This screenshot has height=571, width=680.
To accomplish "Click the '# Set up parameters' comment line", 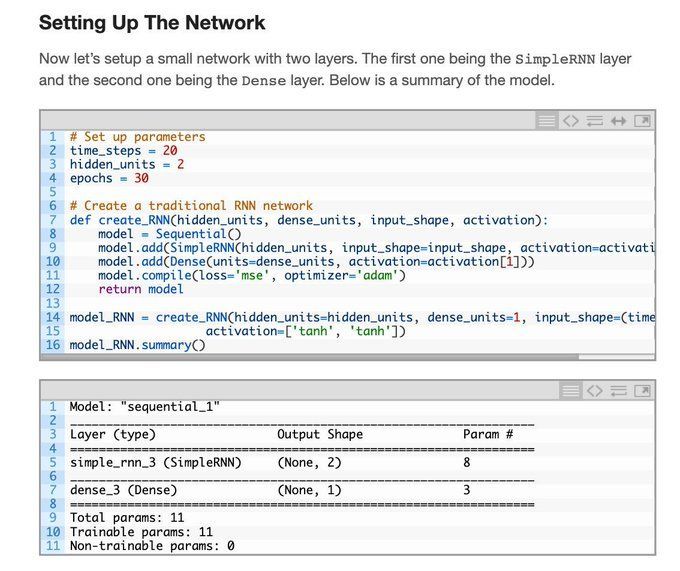I will click(x=137, y=137).
